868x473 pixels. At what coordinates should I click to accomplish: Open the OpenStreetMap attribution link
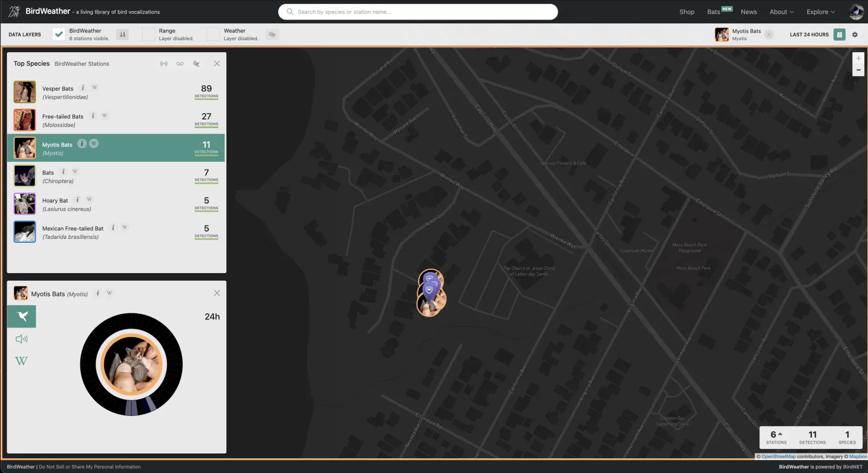click(x=778, y=457)
